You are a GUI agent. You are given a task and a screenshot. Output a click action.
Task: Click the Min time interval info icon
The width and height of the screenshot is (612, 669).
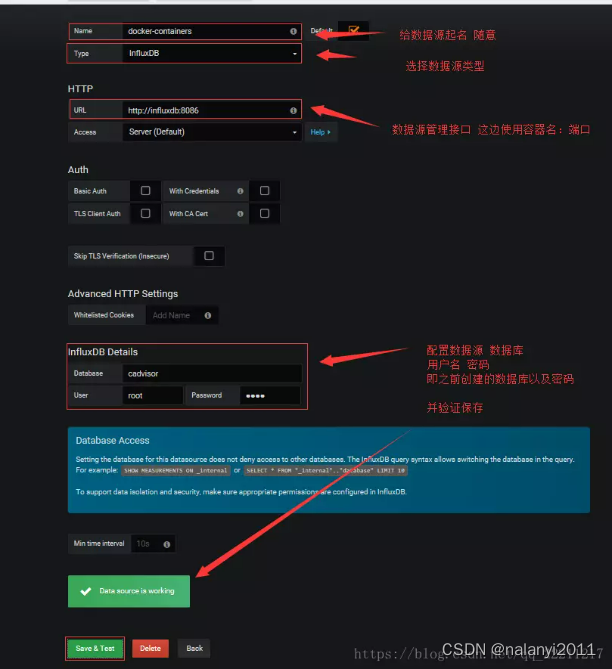point(167,544)
